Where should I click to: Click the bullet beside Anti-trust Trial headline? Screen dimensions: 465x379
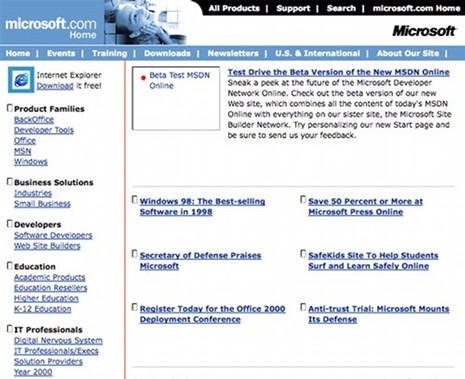click(x=303, y=307)
